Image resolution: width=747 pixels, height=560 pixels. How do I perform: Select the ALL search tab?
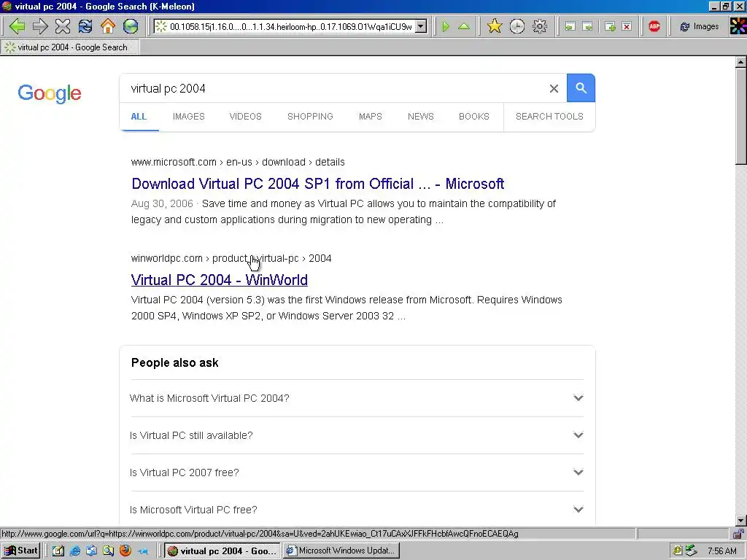pyautogui.click(x=139, y=117)
